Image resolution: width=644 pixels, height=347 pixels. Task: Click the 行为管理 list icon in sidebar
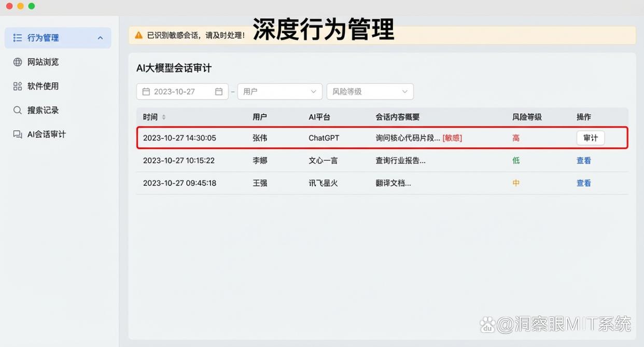(18, 38)
